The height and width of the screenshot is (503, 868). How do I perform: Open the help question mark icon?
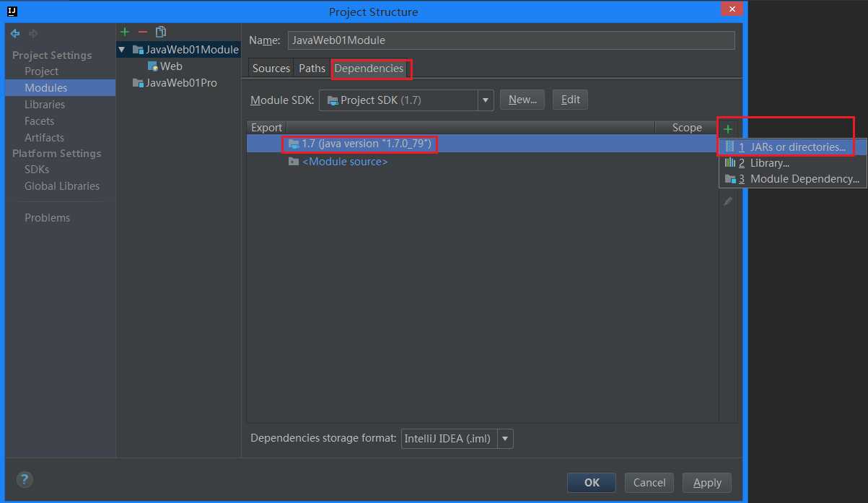click(25, 479)
